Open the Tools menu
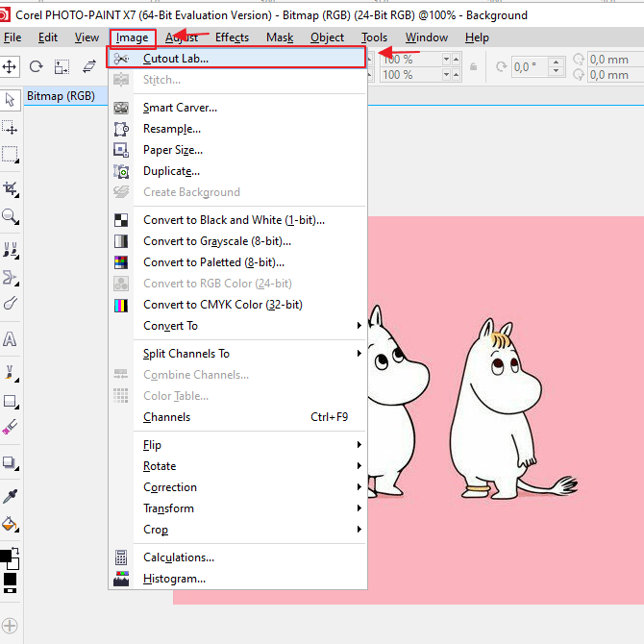 (374, 37)
